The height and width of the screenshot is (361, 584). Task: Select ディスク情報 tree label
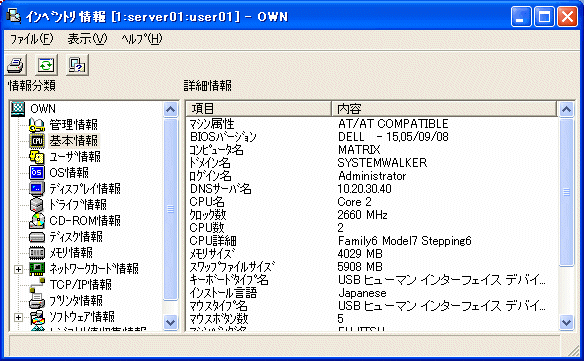[76, 237]
